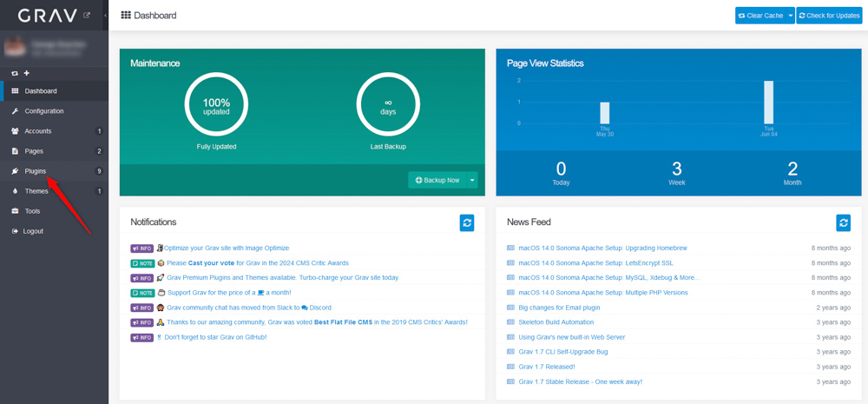Click the Accounts count badge 1
868x404 pixels.
pos(99,131)
